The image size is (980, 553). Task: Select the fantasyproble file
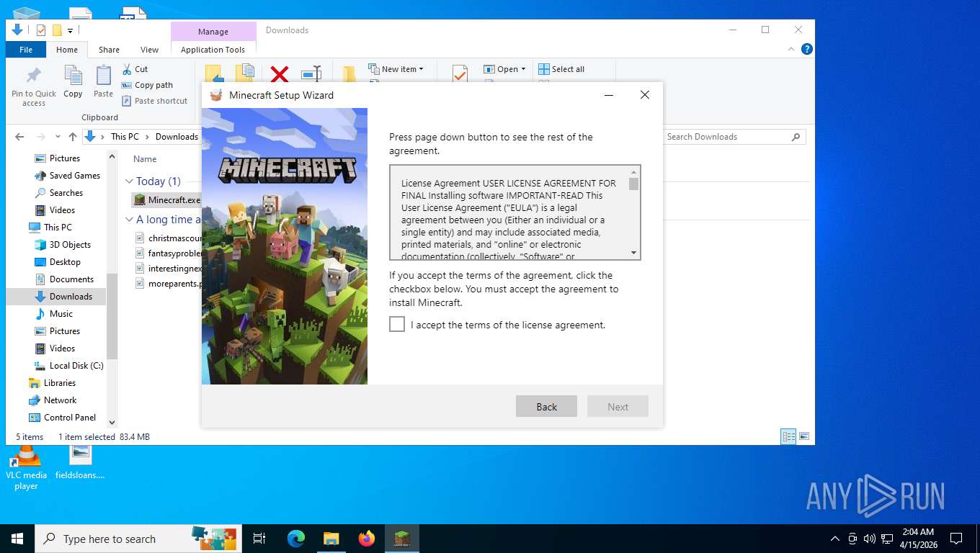[x=169, y=253]
